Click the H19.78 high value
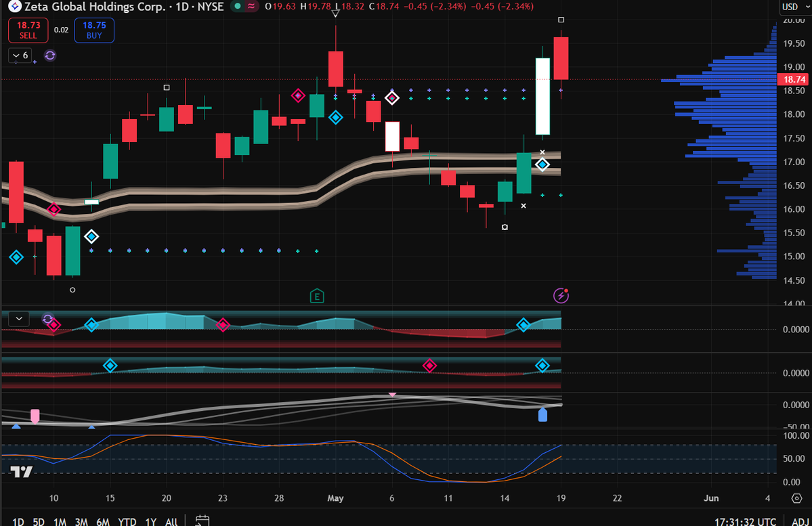The image size is (812, 526). coord(316,6)
